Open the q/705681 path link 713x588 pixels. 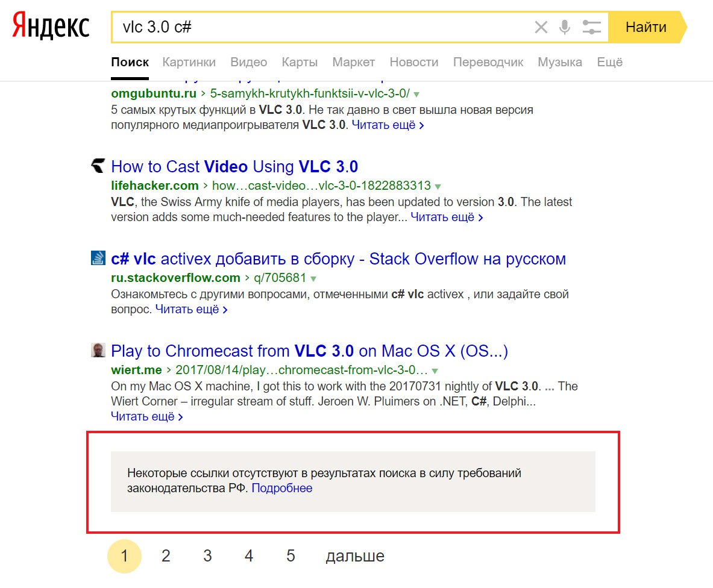click(280, 278)
